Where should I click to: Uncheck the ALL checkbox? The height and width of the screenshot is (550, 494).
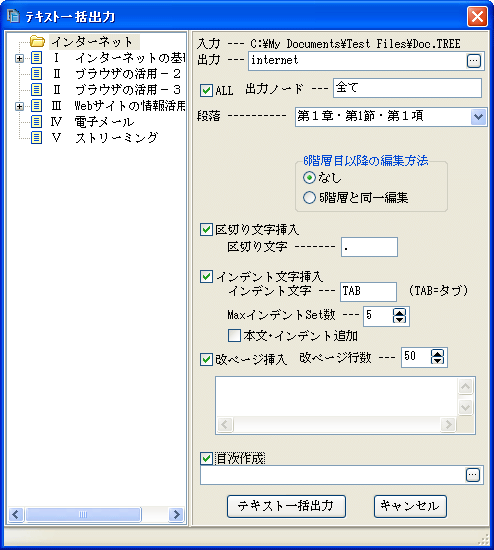(206, 90)
